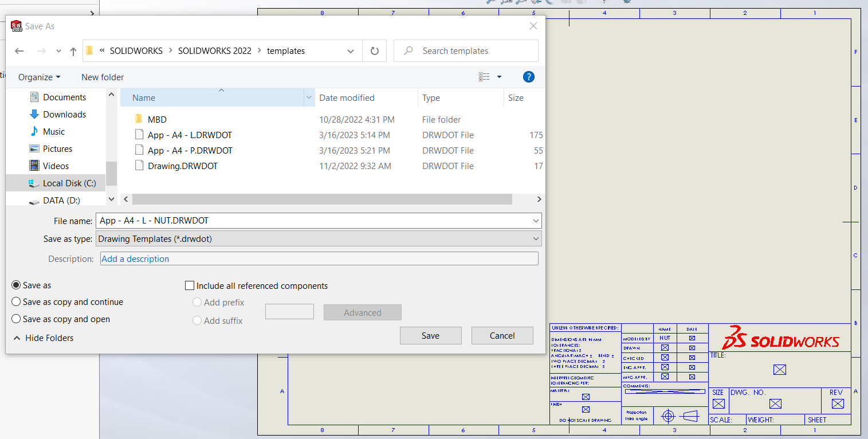868x439 pixels.
Task: Click TITLE field placeholder in drawing
Action: [x=779, y=370]
